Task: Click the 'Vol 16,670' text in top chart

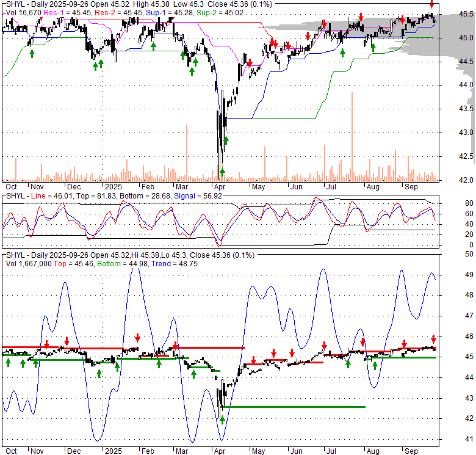Action: (x=24, y=13)
